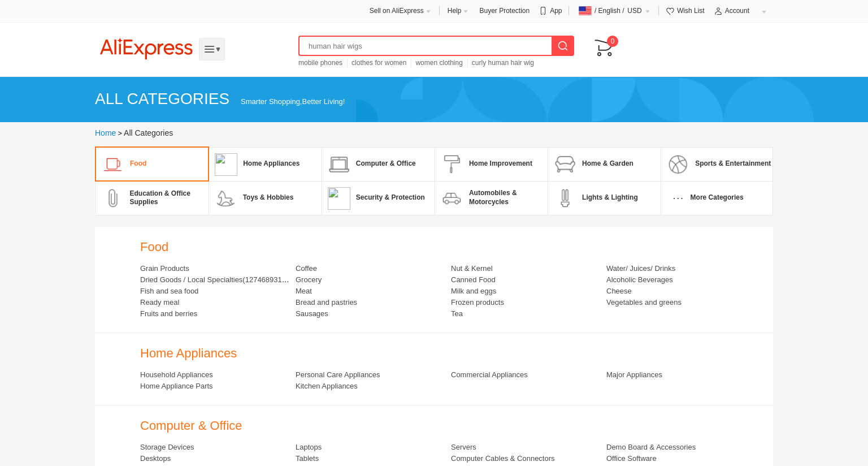The height and width of the screenshot is (466, 868).
Task: Click the Home Appliances image icon
Action: click(226, 165)
